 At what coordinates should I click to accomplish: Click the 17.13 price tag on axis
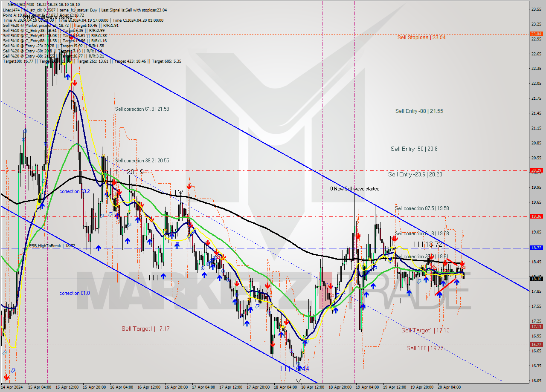click(536, 326)
